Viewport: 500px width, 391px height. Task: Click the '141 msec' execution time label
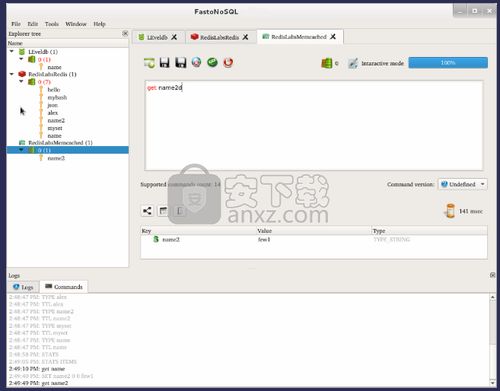pos(471,211)
